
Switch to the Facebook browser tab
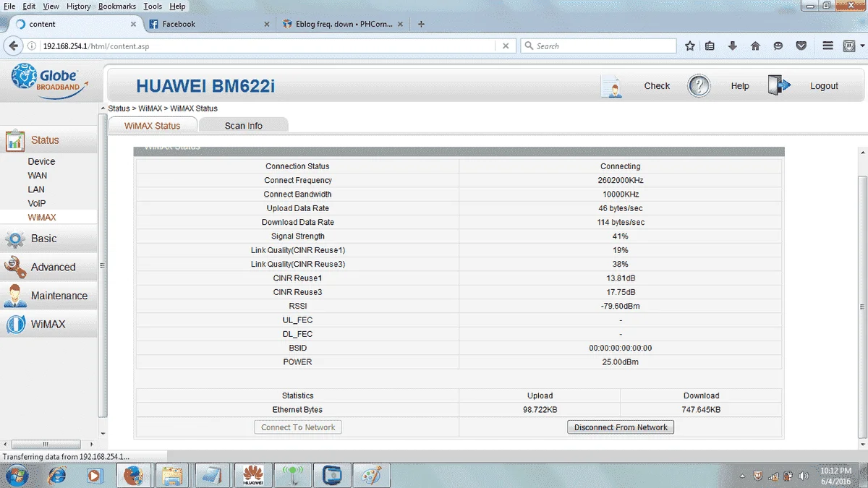[206, 24]
